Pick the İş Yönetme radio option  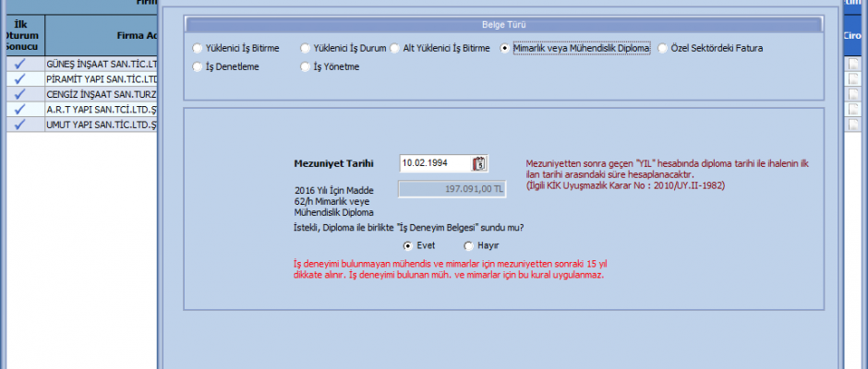coord(306,67)
